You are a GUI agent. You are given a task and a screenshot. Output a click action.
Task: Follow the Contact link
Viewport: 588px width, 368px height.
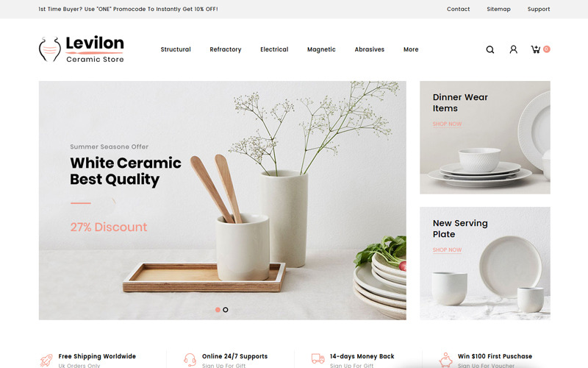click(x=458, y=9)
